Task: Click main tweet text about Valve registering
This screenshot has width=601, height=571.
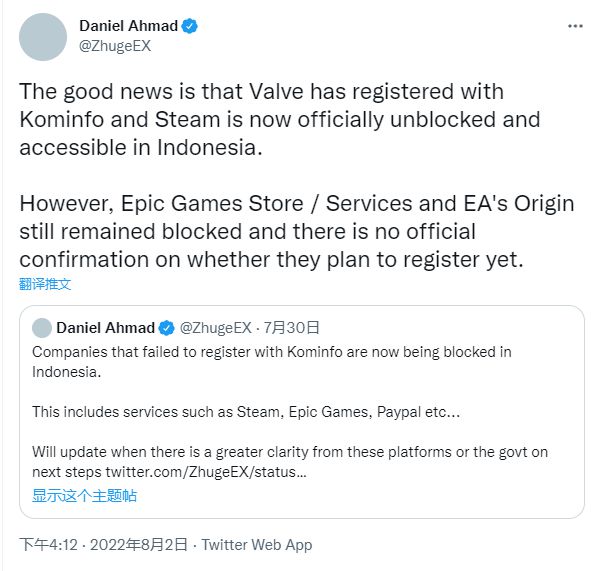Action: coord(280,119)
